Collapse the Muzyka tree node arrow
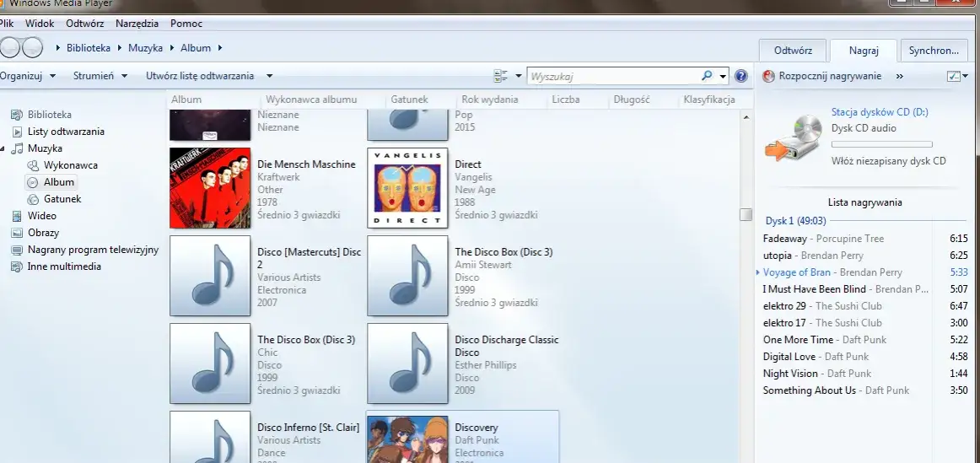This screenshot has width=980, height=463. tap(3, 148)
